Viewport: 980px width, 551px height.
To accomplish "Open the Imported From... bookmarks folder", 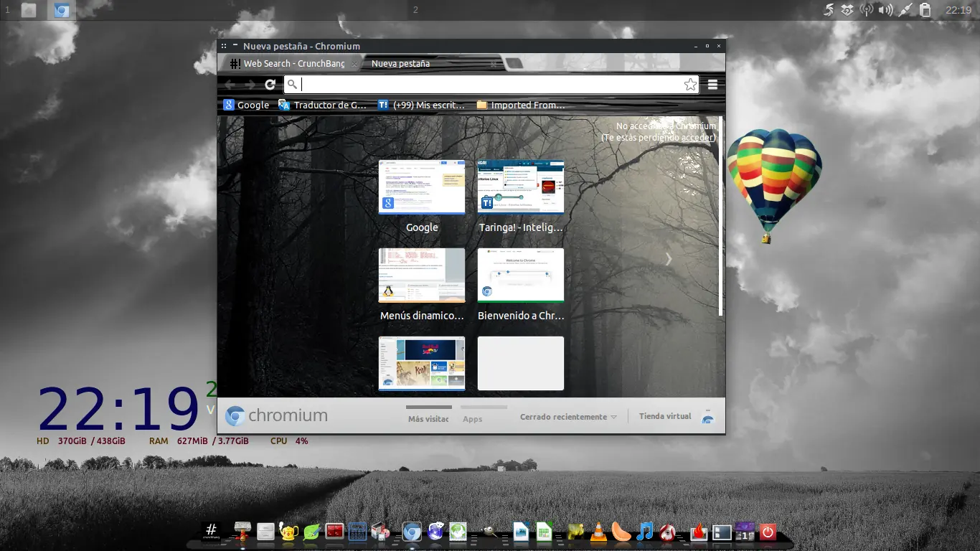I will pyautogui.click(x=520, y=105).
